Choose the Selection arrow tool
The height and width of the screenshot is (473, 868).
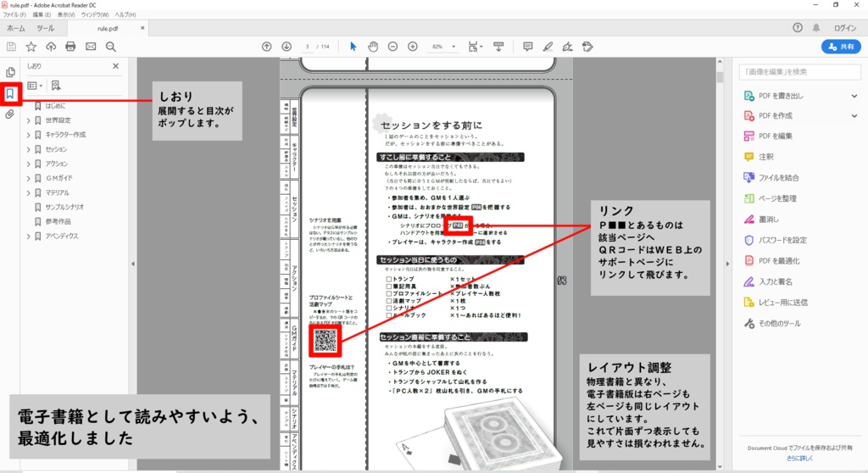(x=353, y=47)
